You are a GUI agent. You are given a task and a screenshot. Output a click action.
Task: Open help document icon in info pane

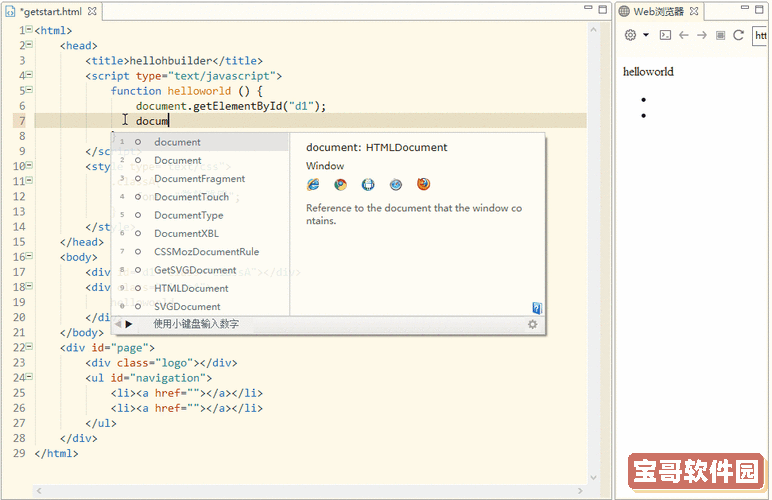537,308
